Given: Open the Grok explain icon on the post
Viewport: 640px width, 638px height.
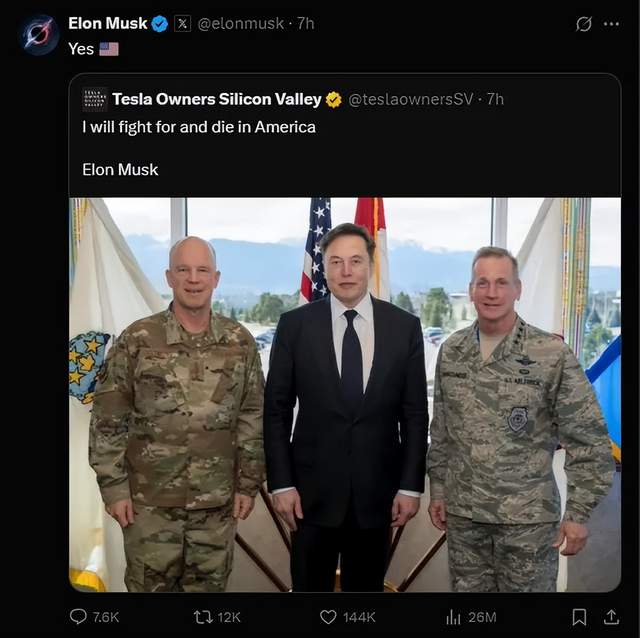Looking at the screenshot, I should 584,24.
